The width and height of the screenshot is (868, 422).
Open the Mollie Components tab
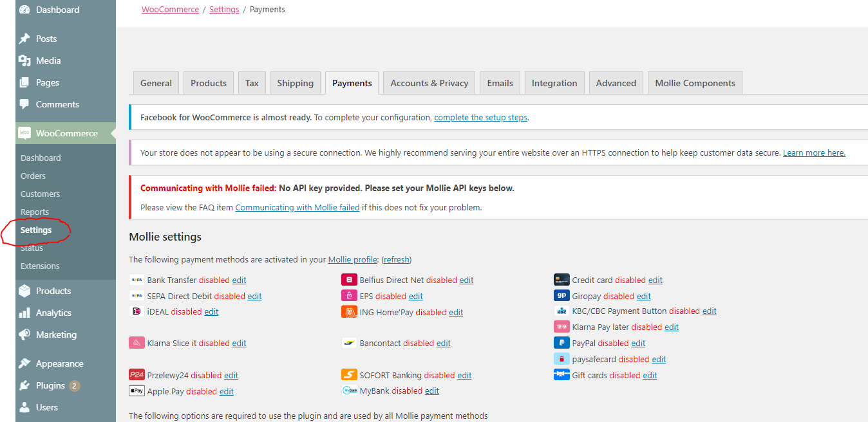pyautogui.click(x=695, y=83)
